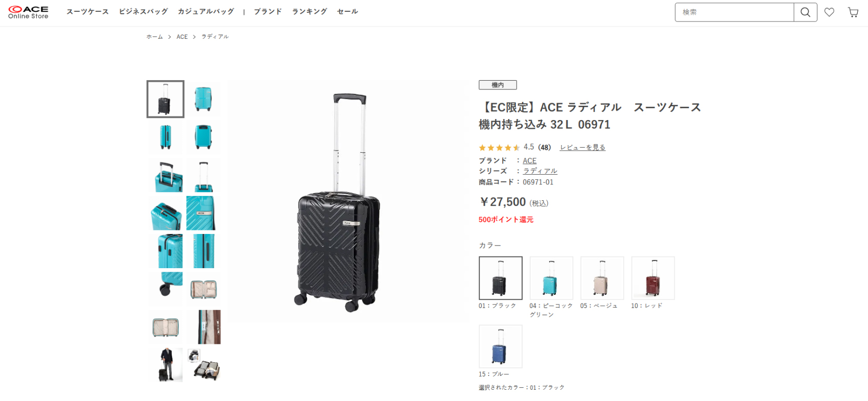Click the ラディアル series link

click(x=540, y=171)
